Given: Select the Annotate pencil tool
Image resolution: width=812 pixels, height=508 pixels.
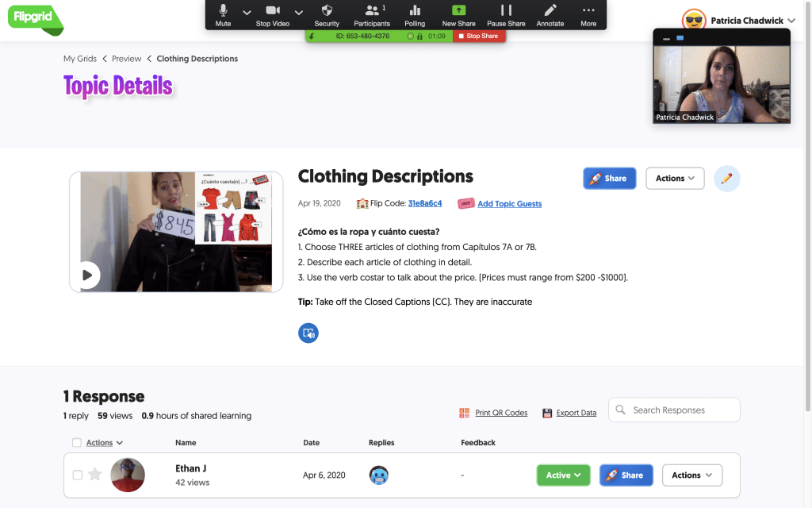Looking at the screenshot, I should [550, 10].
